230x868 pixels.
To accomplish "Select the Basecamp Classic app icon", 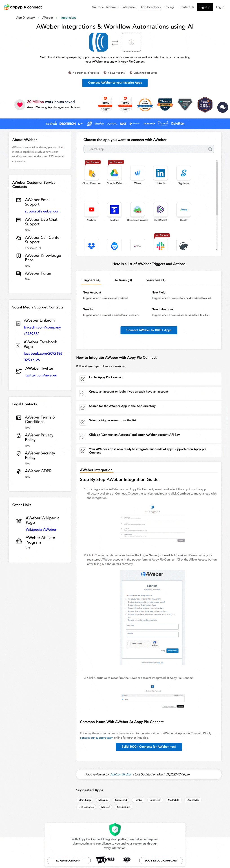I will [137, 210].
